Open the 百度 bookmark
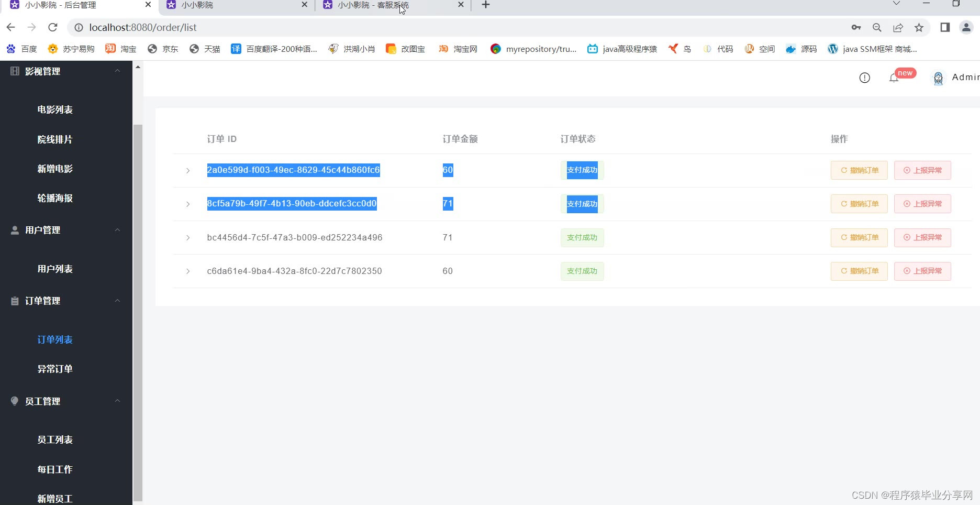This screenshot has width=980, height=505. (x=21, y=49)
